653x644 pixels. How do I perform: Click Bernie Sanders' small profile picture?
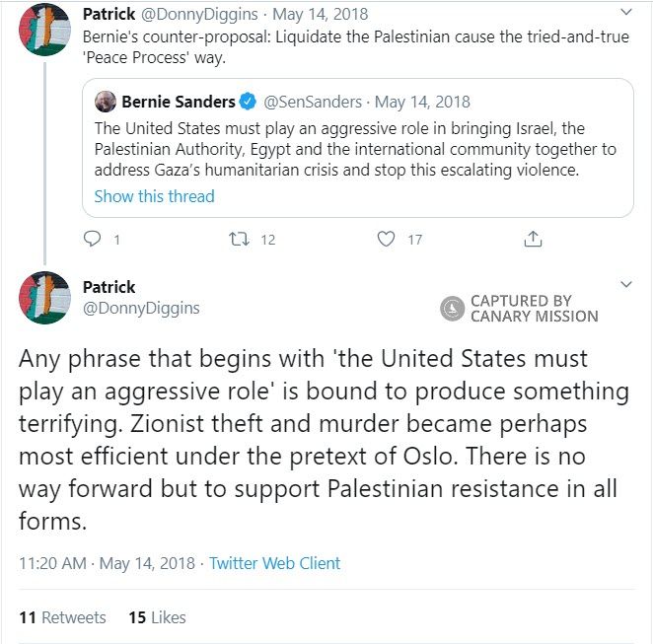[106, 102]
